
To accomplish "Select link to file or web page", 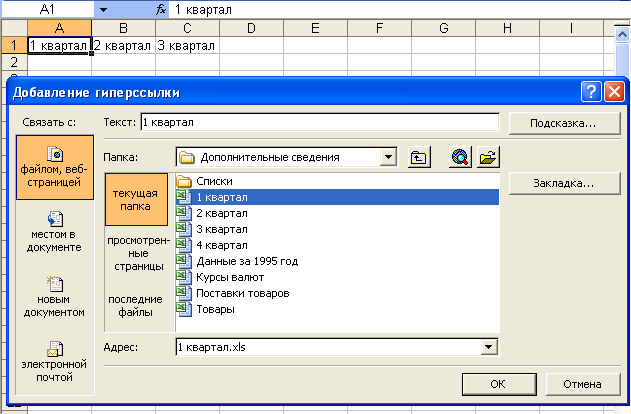I will (x=55, y=167).
